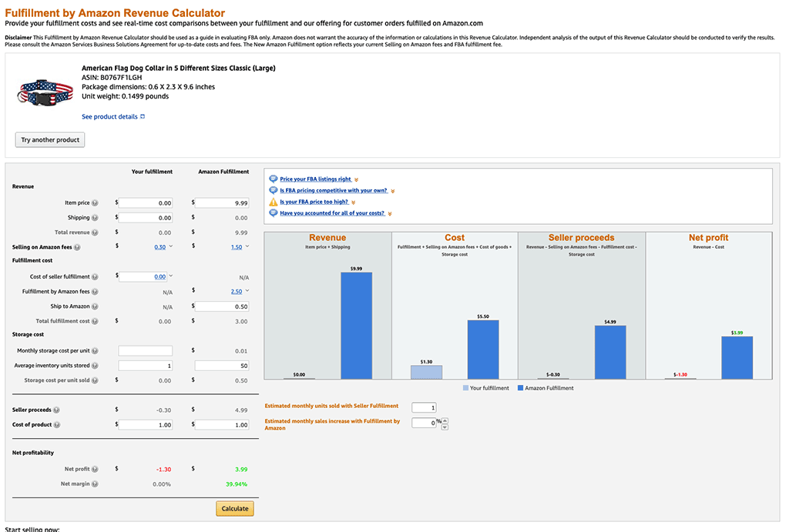789x532 pixels.
Task: Click the Net margin help icon
Action: click(x=95, y=483)
